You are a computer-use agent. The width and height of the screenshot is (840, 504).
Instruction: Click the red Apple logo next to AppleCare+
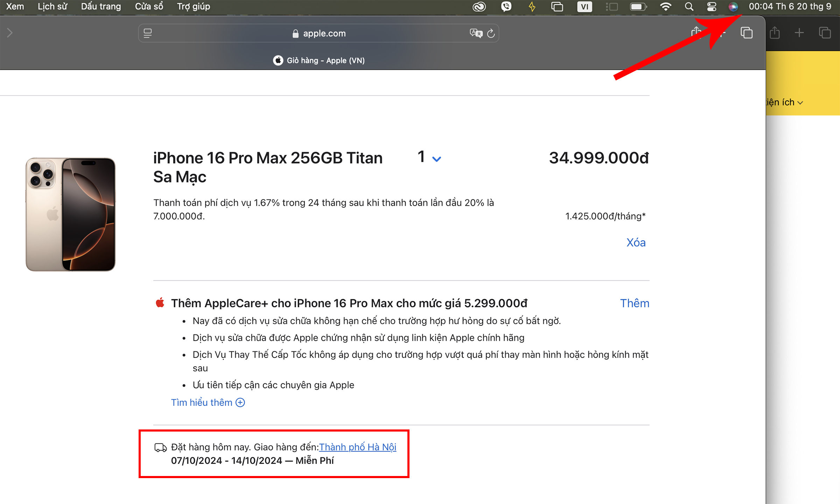[160, 302]
